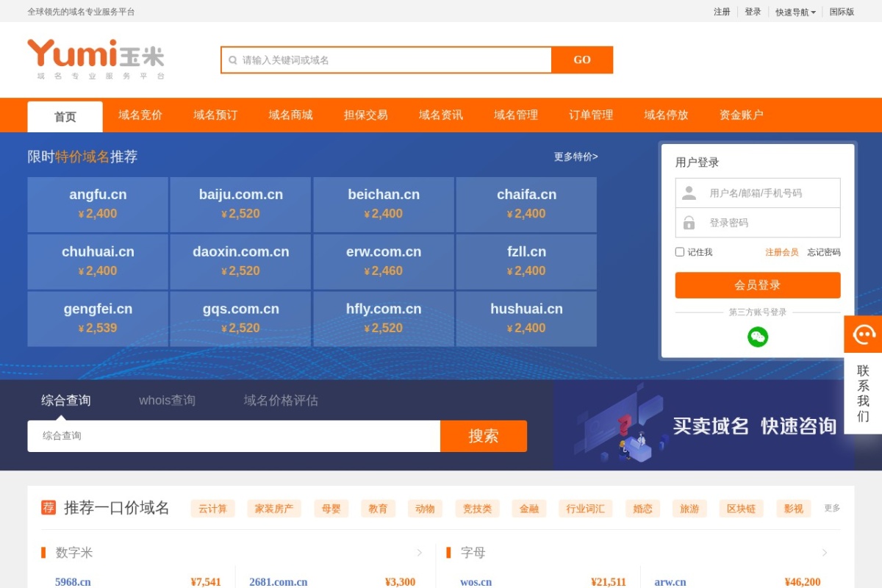Expand the 快速导航 dropdown
Screen dimensions: 882x588
(x=795, y=12)
